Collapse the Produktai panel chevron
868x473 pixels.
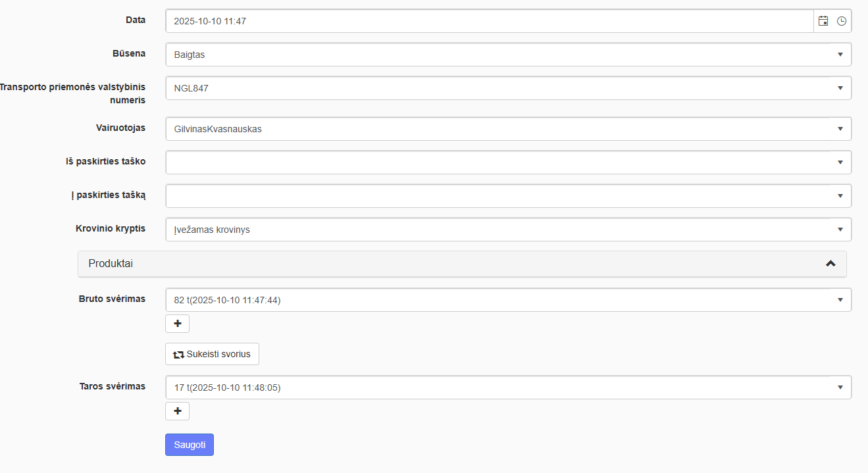[x=830, y=263]
